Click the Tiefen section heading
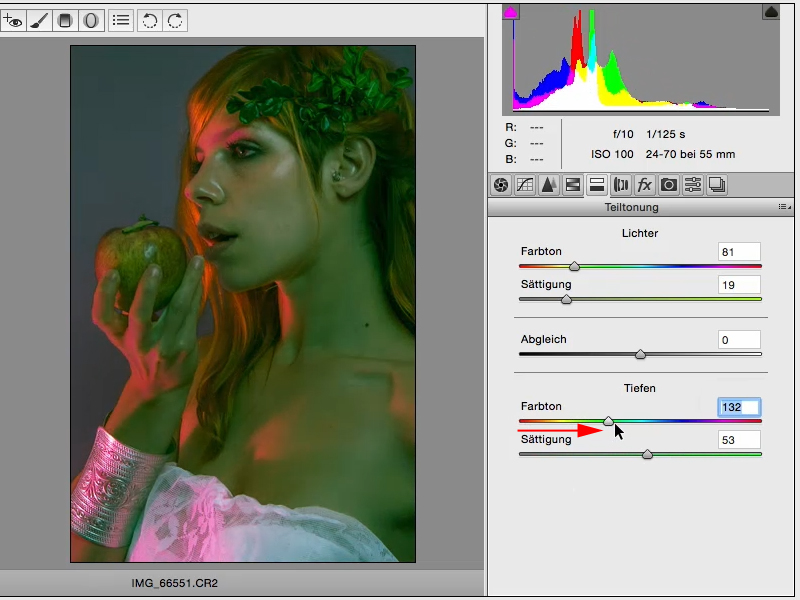Image resolution: width=800 pixels, height=600 pixels. point(640,388)
